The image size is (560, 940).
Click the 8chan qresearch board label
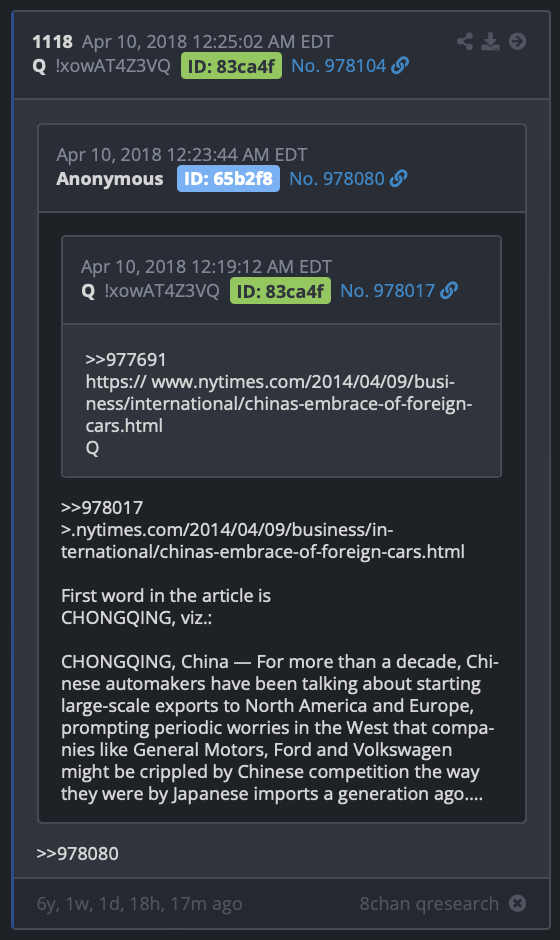[x=429, y=903]
